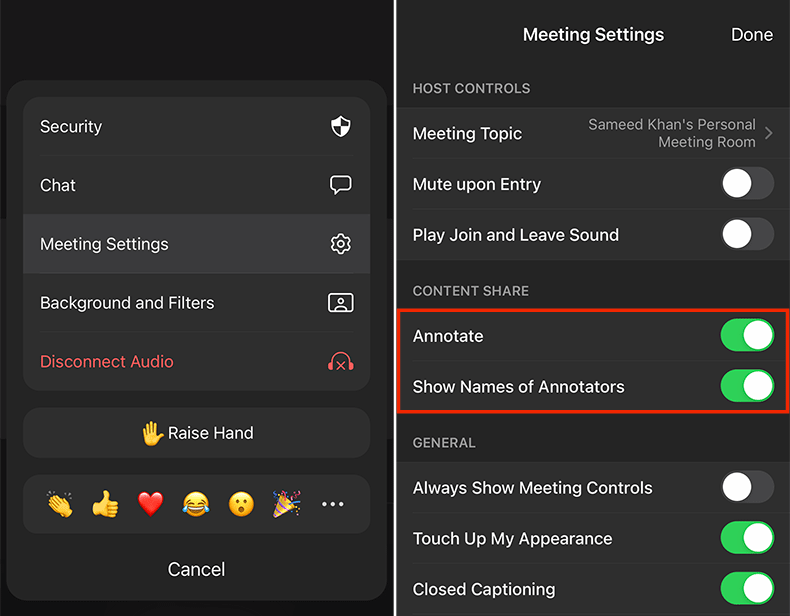Tap Cancel to dismiss the menu

pyautogui.click(x=196, y=569)
